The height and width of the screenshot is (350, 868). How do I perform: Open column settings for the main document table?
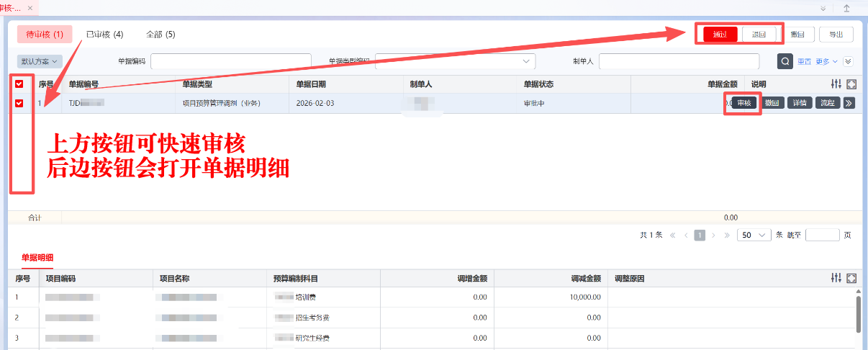836,84
